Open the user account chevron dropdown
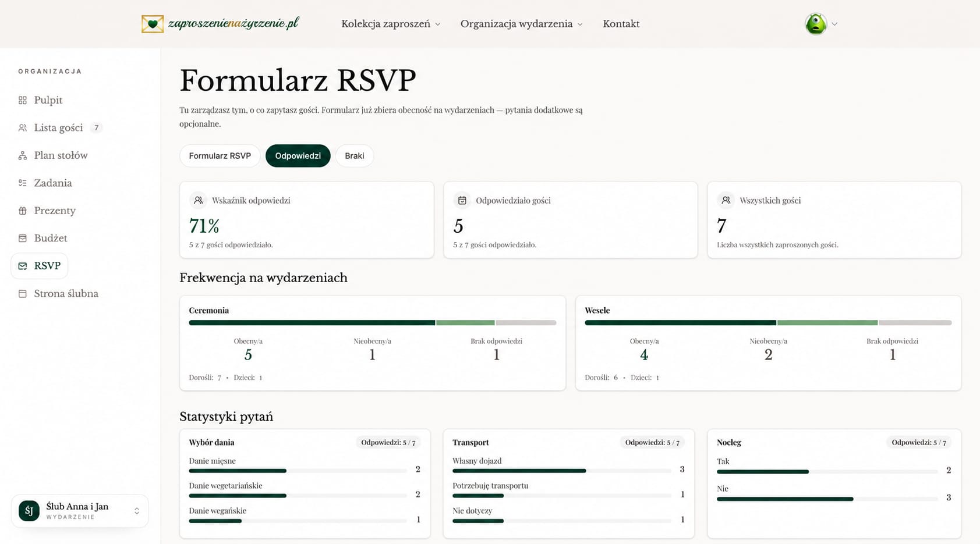The width and height of the screenshot is (980, 544). pyautogui.click(x=834, y=24)
